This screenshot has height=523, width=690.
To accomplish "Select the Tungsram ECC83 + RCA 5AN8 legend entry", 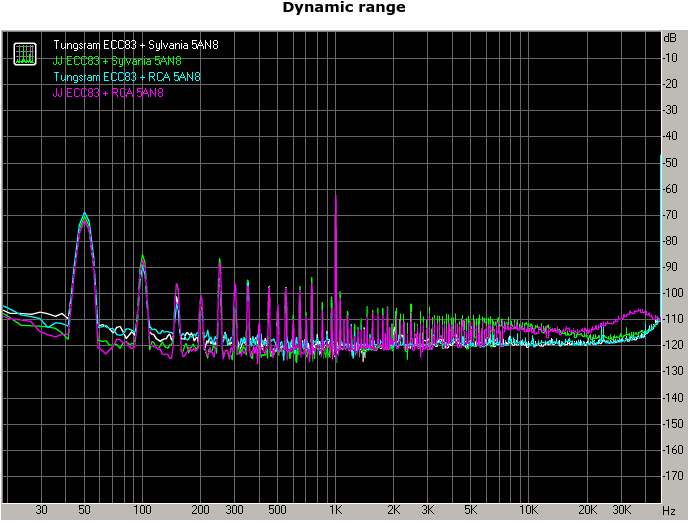I will point(127,77).
